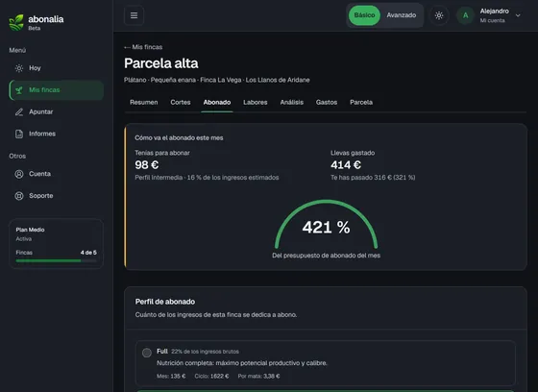Click 'Ciclo: 1622 €' value
This screenshot has height=392, width=538.
pyautogui.click(x=211, y=377)
